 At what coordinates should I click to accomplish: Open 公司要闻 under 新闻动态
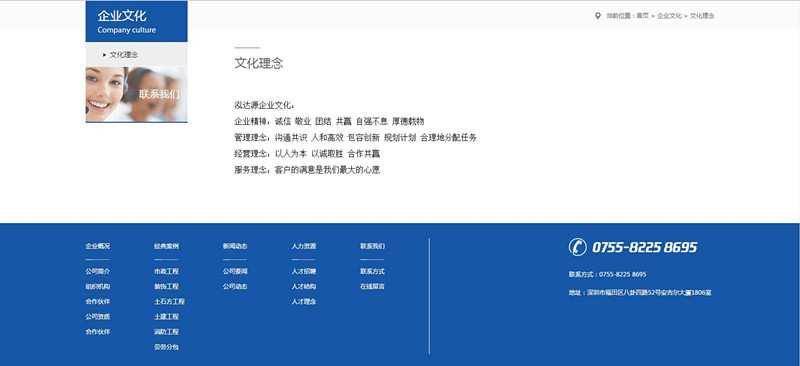click(x=235, y=272)
